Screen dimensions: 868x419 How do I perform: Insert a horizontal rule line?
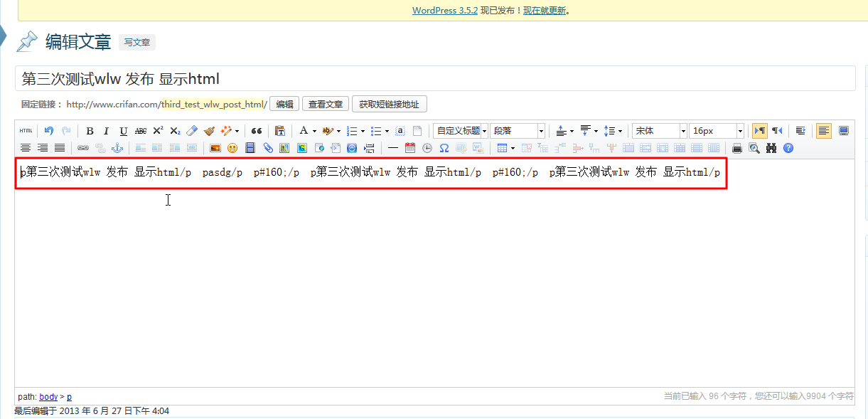point(393,148)
